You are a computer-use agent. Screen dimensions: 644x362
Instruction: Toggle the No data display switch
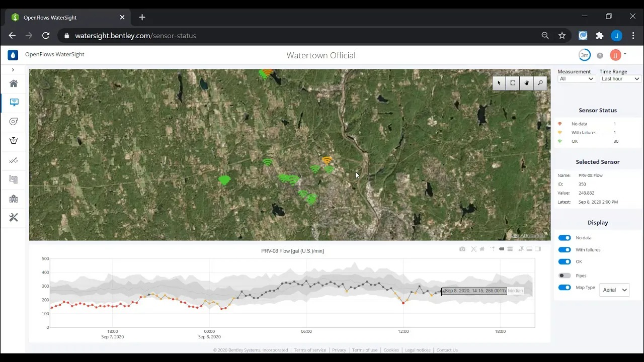point(565,238)
